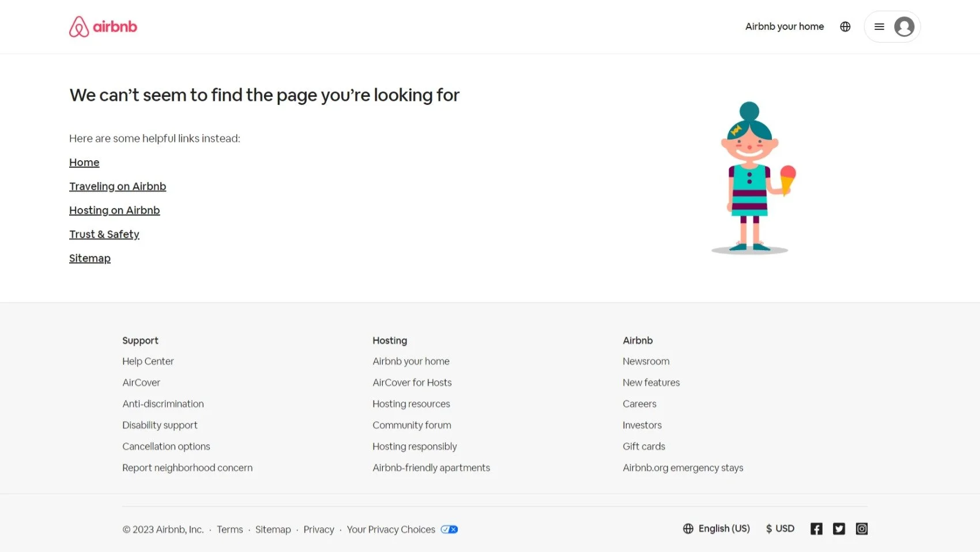
Task: Open AirCover for Hosts link
Action: [412, 383]
